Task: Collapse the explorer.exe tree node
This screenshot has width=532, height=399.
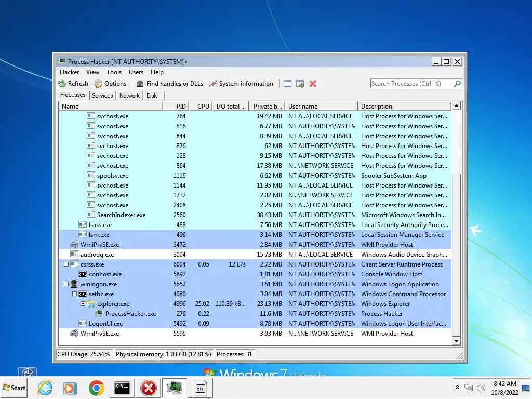Action: (83, 303)
